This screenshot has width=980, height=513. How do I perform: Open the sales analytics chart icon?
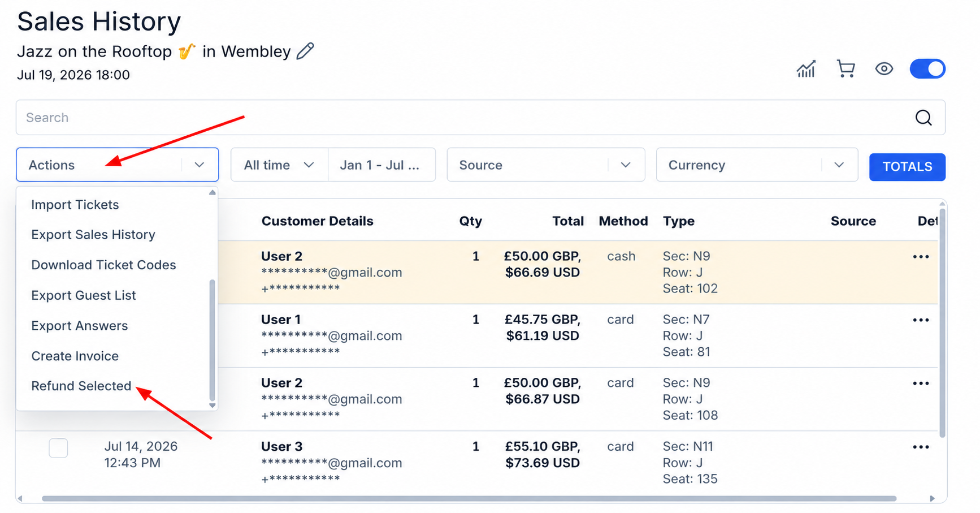tap(806, 69)
